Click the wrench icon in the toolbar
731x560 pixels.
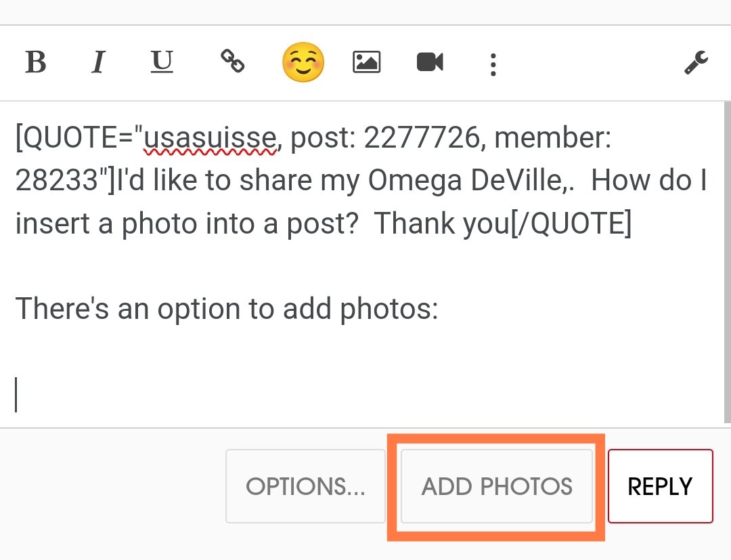coord(696,63)
